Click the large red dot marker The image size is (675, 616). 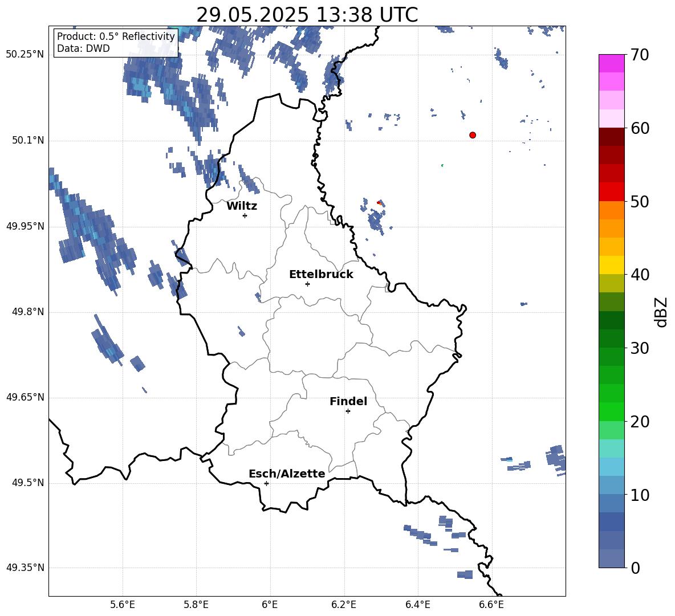point(473,135)
